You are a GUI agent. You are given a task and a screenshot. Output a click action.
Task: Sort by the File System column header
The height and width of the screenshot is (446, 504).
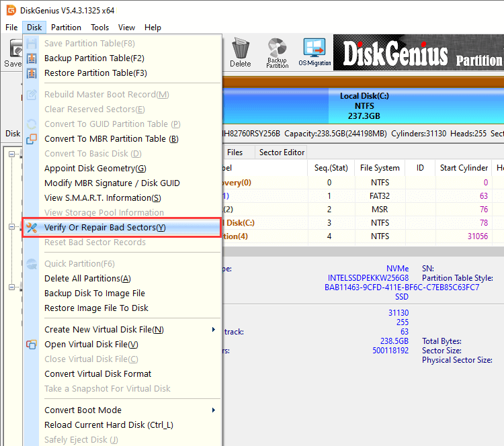(380, 168)
